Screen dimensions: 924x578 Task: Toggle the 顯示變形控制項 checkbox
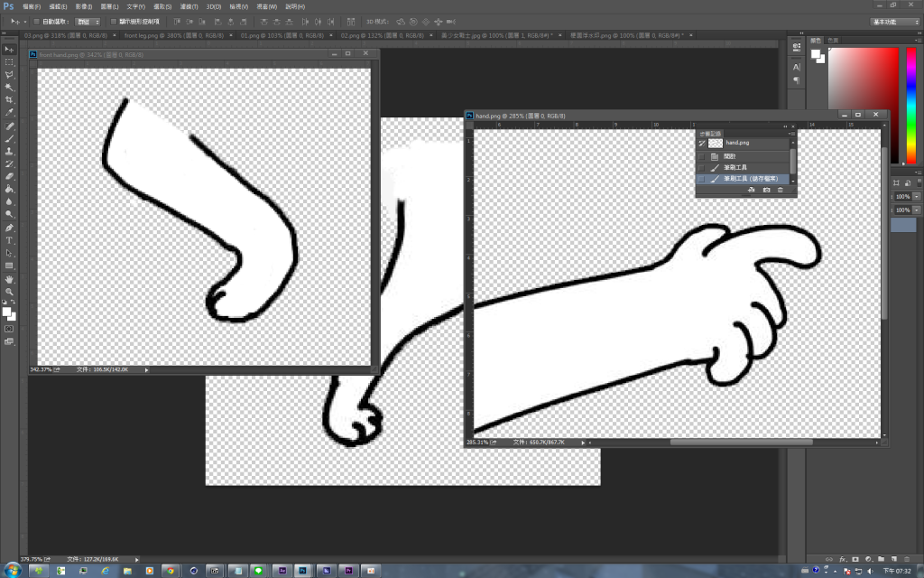tap(113, 21)
